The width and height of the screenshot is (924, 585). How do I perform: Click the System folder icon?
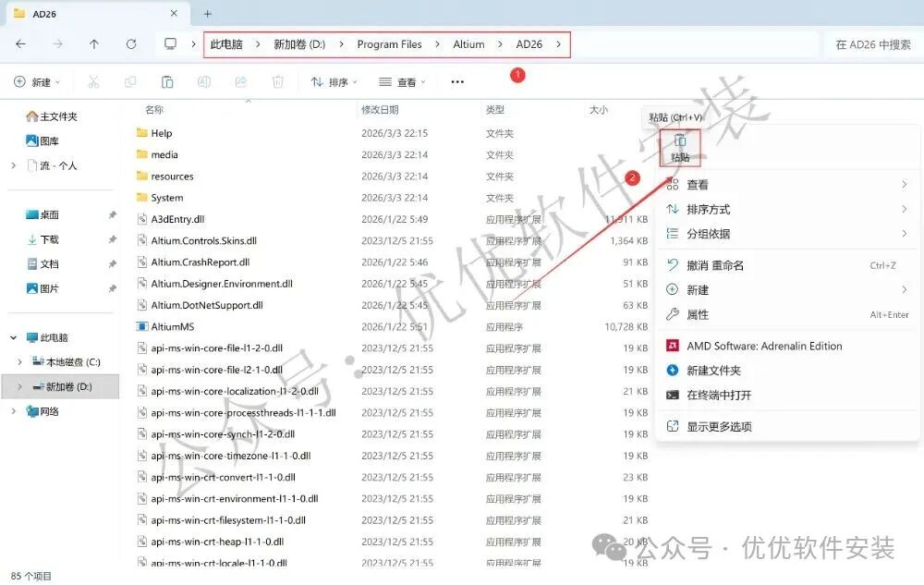coord(142,198)
